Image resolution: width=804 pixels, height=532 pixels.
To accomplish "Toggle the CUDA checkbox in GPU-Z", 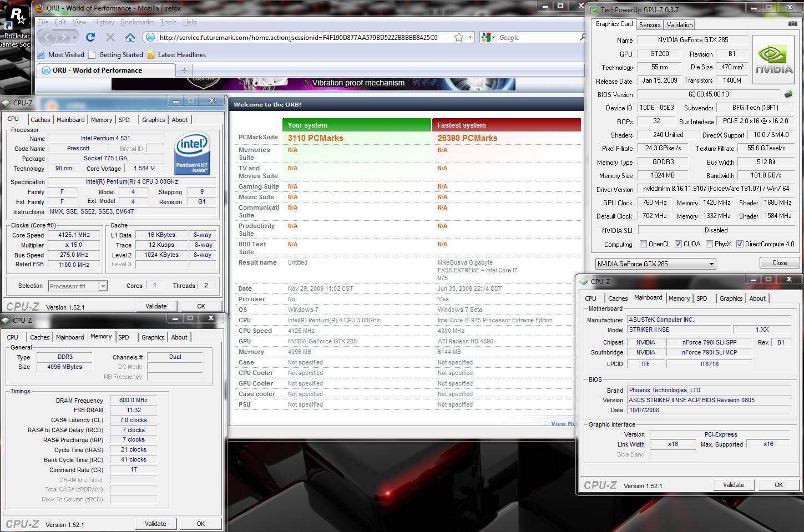I will coord(679,244).
